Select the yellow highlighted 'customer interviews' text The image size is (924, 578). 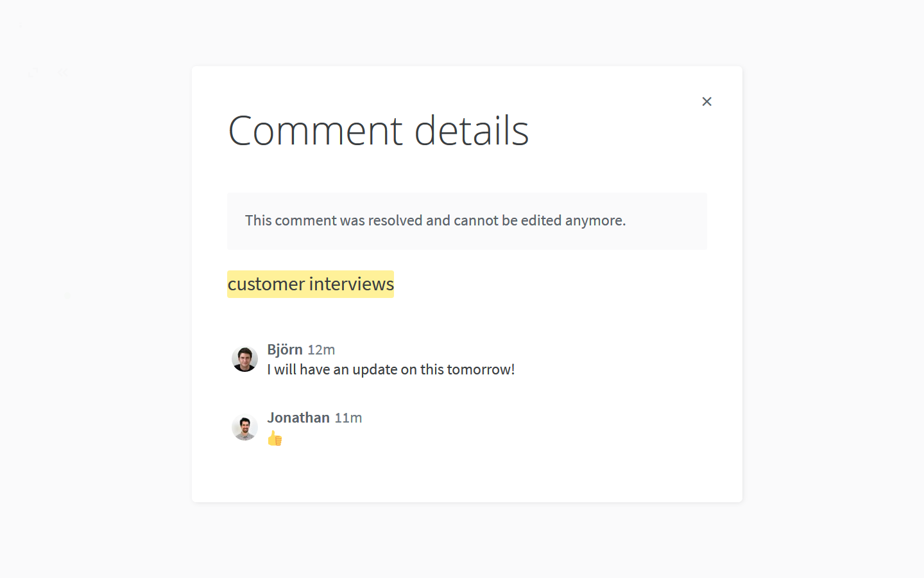311,284
